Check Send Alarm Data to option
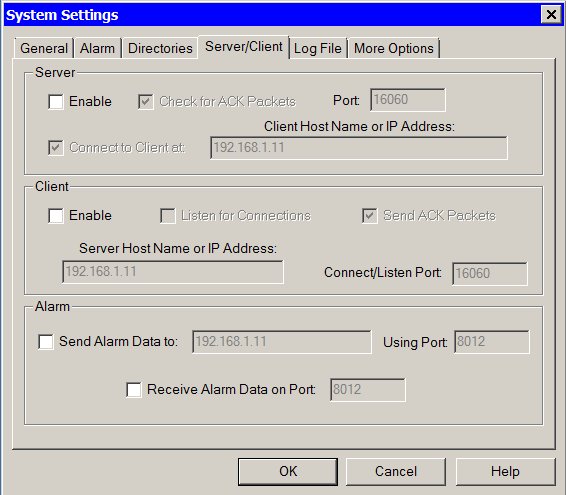The width and height of the screenshot is (566, 495). click(x=46, y=342)
